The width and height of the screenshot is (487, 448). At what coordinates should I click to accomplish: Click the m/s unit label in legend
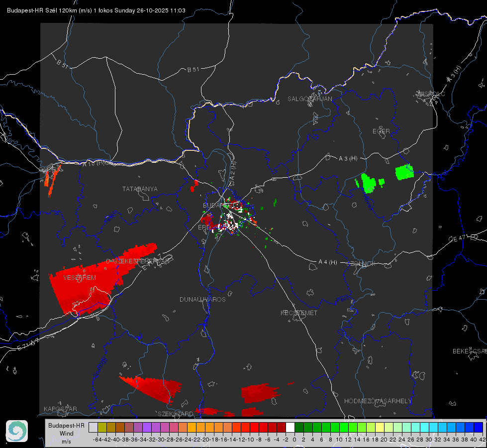(x=67, y=441)
